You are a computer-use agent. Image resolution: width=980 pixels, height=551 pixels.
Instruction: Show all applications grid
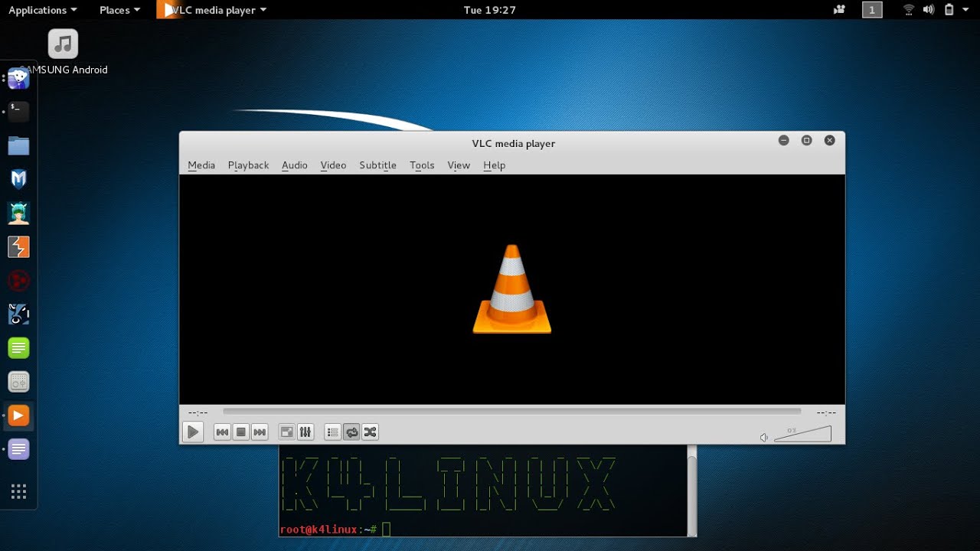[x=18, y=491]
